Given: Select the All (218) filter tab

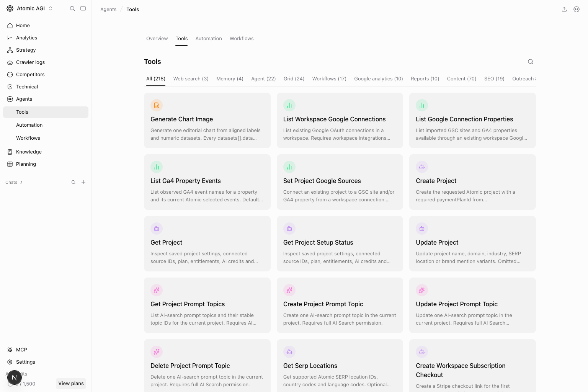Looking at the screenshot, I should click(x=156, y=79).
